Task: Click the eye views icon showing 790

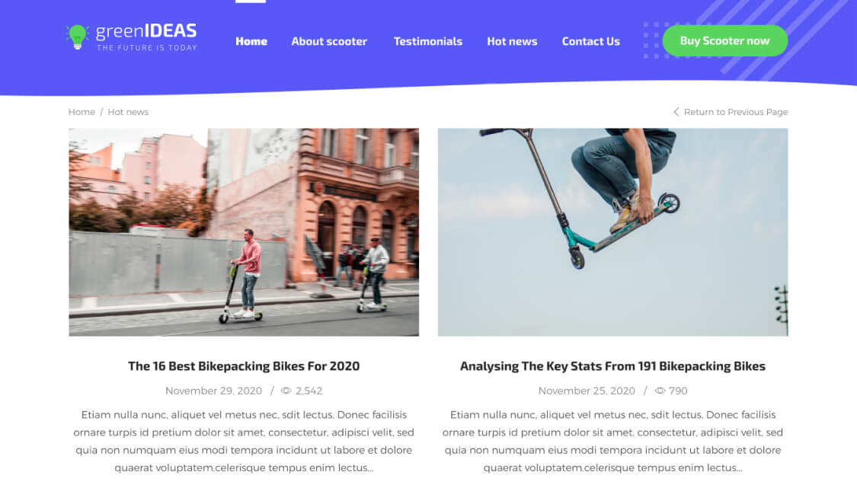Action: [x=660, y=391]
